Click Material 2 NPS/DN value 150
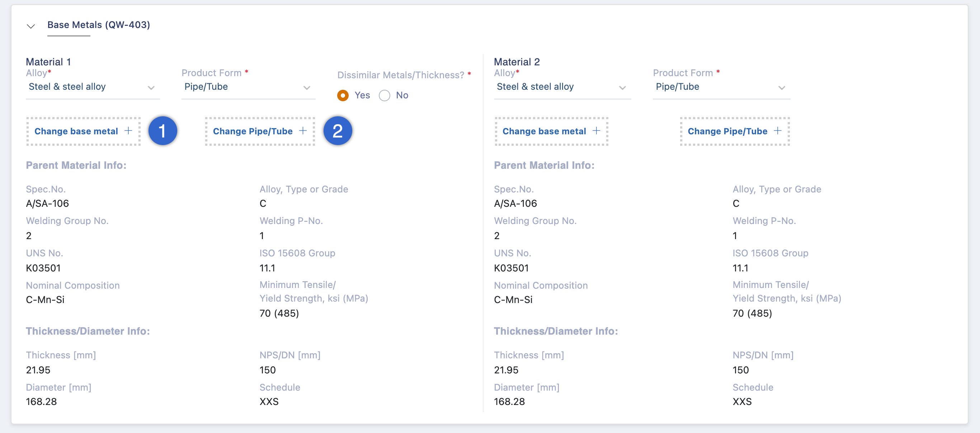Image resolution: width=980 pixels, height=433 pixels. (741, 370)
